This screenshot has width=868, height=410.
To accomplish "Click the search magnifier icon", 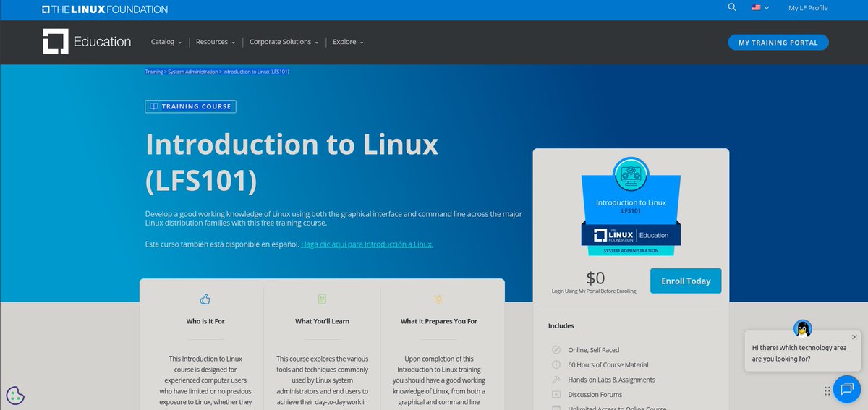I will click(x=732, y=7).
